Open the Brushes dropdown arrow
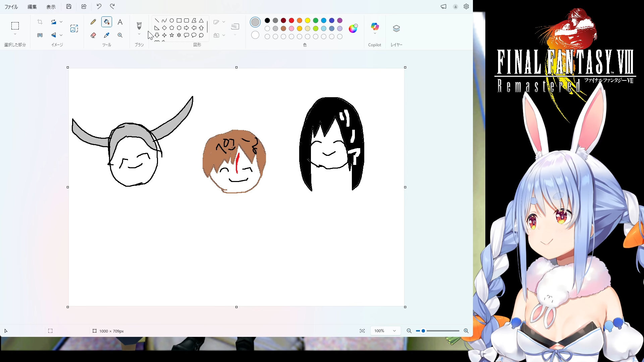This screenshot has width=644, height=362. (139, 34)
